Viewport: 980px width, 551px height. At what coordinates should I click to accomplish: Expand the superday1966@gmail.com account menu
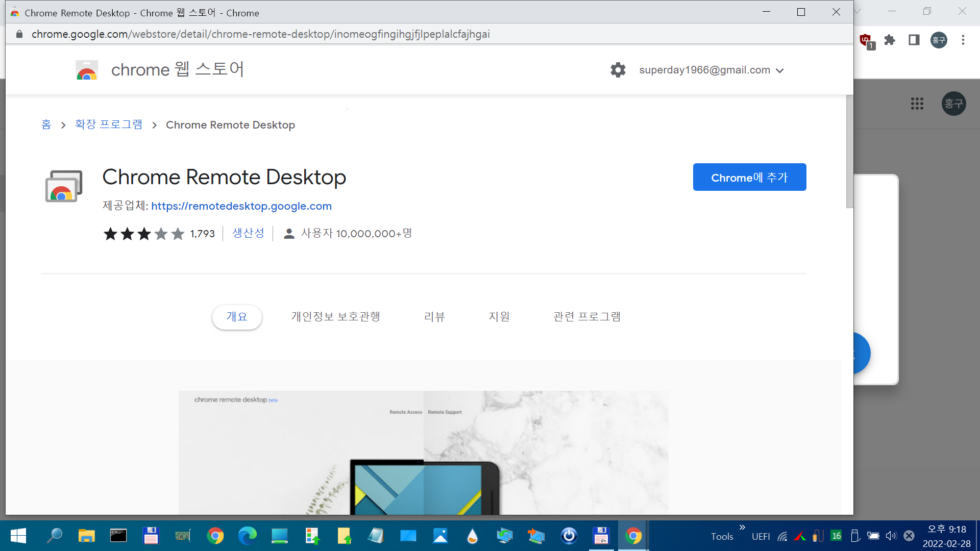click(x=711, y=70)
